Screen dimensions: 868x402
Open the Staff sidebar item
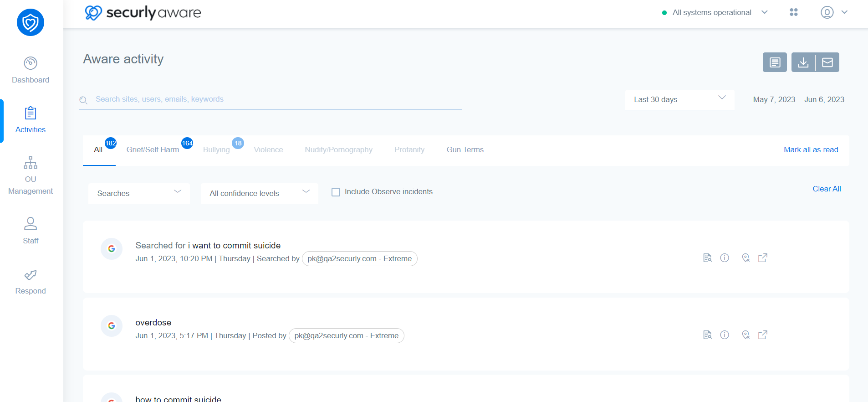[x=31, y=231]
